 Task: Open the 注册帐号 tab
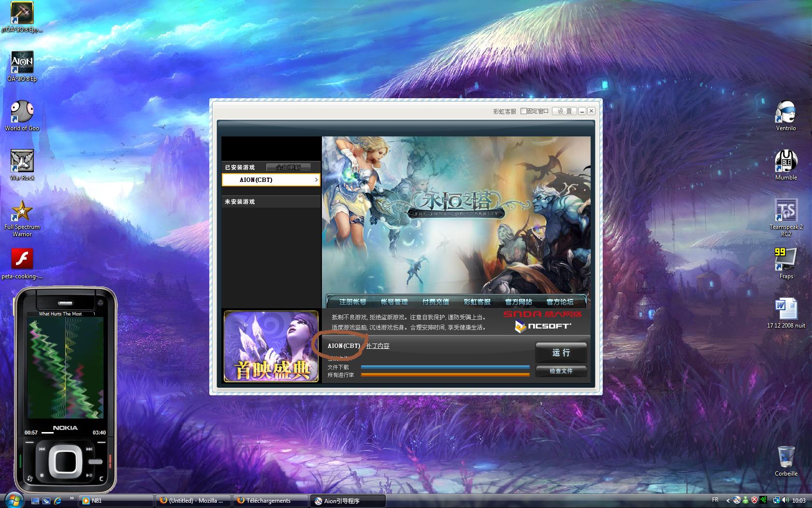click(352, 302)
